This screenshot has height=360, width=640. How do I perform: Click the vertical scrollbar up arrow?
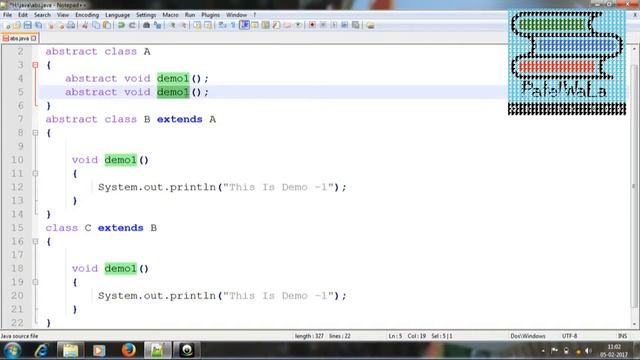pos(634,49)
